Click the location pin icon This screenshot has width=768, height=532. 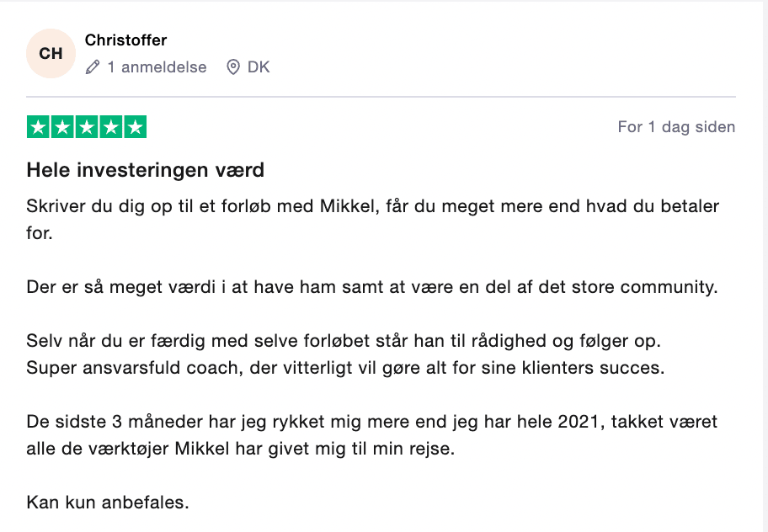pyautogui.click(x=233, y=67)
